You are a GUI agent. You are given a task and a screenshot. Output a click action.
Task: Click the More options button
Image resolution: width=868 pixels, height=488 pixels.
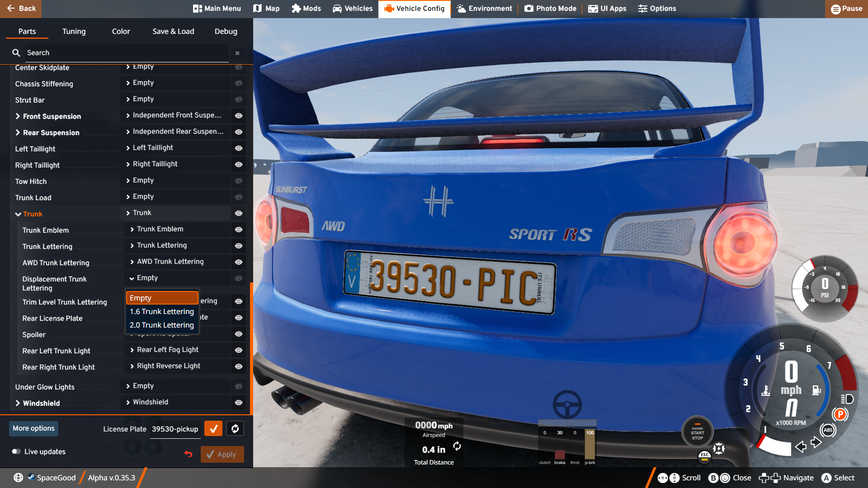point(33,428)
